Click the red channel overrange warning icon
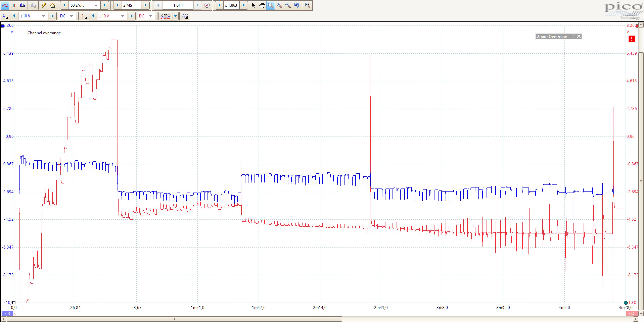The image size is (644, 322). pyautogui.click(x=632, y=39)
